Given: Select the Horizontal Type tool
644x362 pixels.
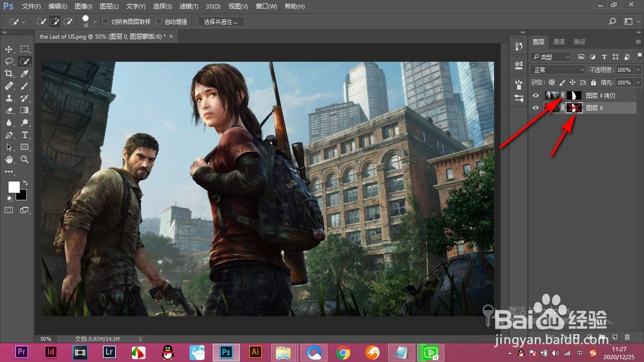Looking at the screenshot, I should tap(25, 135).
